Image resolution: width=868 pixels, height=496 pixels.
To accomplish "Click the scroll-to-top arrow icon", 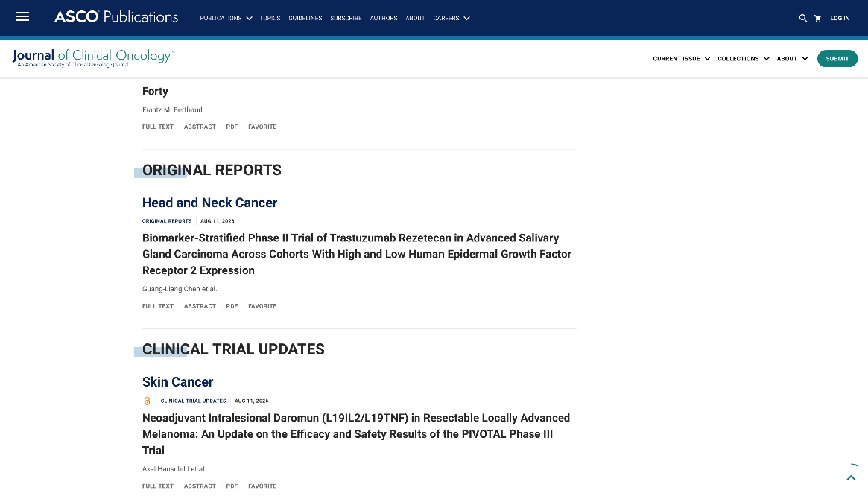I will 851,477.
